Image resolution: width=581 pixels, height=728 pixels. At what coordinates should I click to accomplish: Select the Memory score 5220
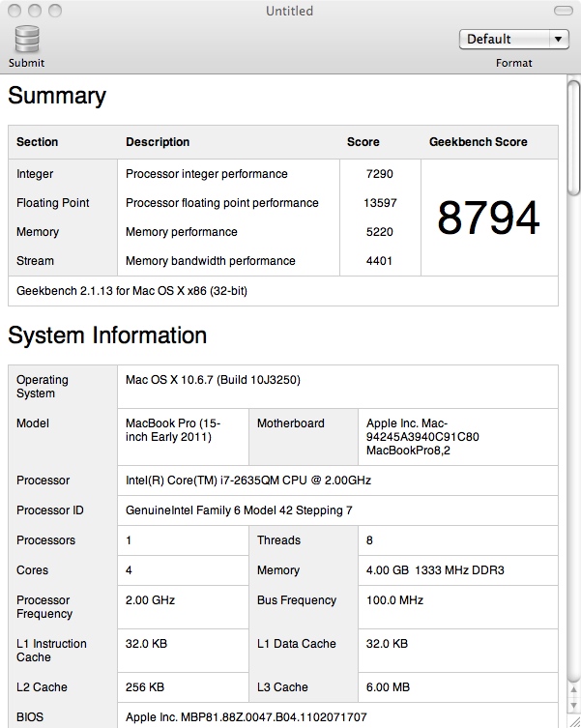pos(379,232)
